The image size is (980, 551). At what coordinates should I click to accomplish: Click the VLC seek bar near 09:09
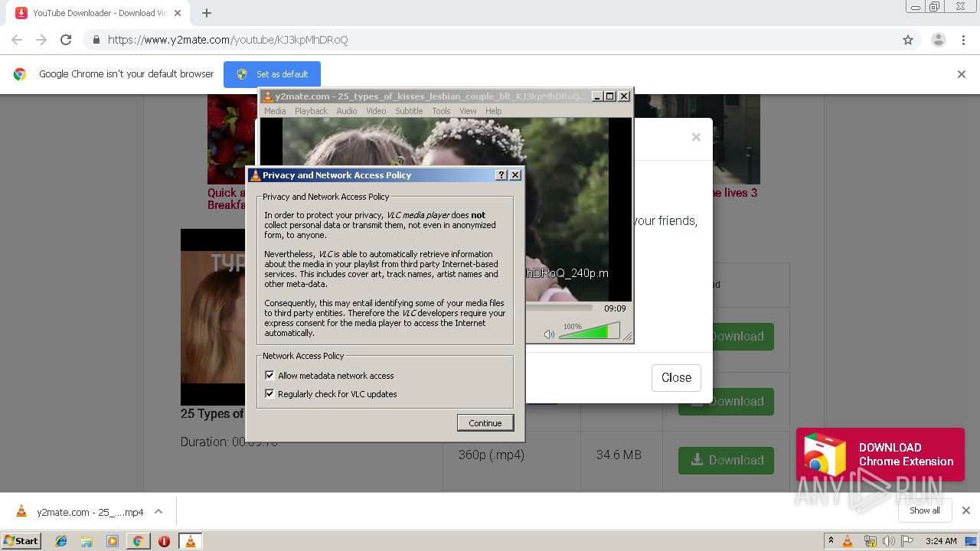[x=559, y=308]
